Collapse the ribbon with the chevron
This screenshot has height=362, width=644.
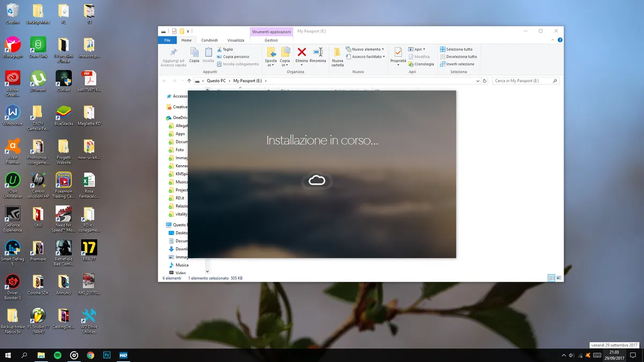coord(553,40)
